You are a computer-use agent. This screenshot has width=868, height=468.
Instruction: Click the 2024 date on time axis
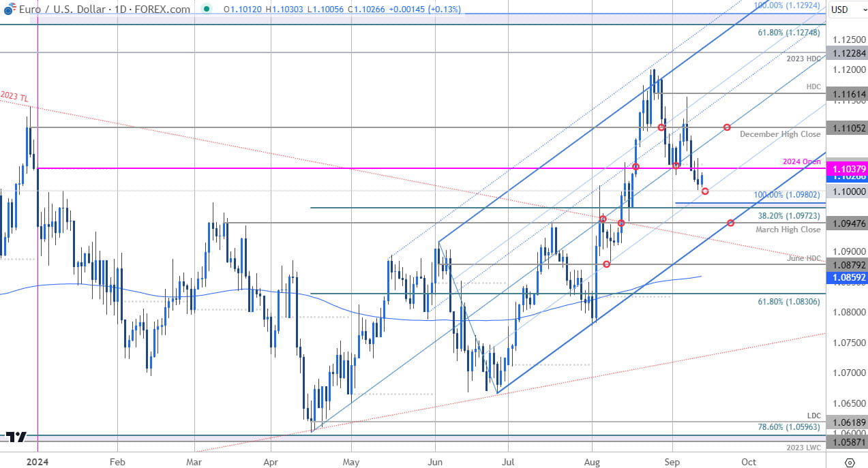[x=38, y=462]
